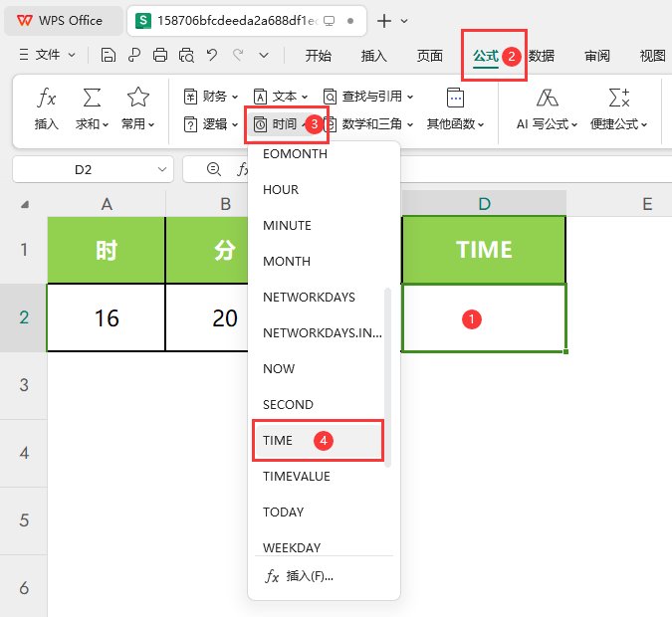Screen dimensions: 672x617
Task: Toggle the 时间 functions dropdown
Action: (281, 124)
